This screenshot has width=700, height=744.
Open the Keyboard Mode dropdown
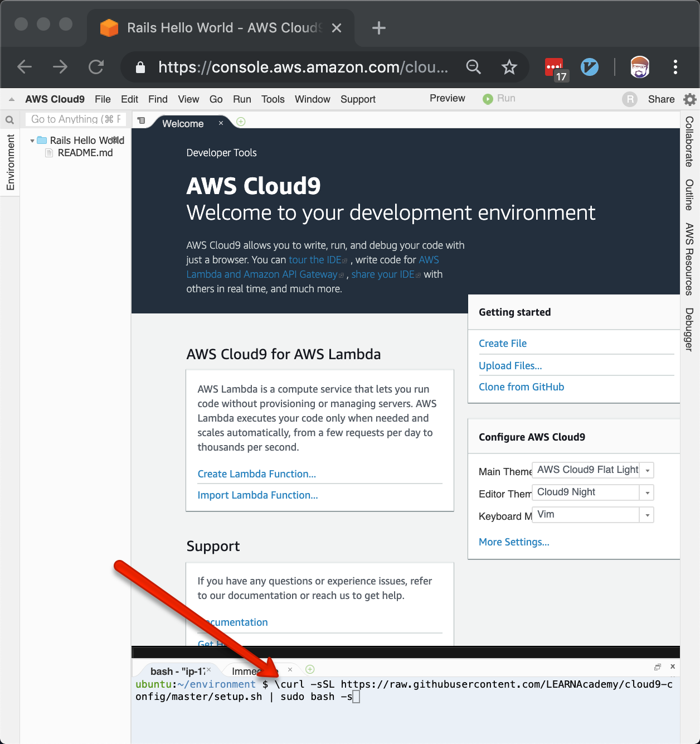(x=592, y=515)
